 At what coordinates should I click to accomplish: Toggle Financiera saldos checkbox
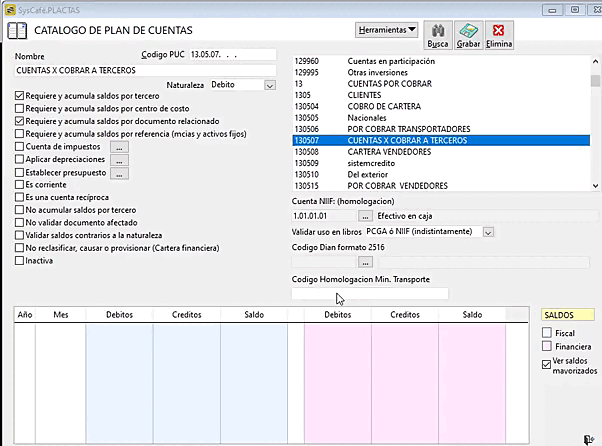(x=547, y=346)
